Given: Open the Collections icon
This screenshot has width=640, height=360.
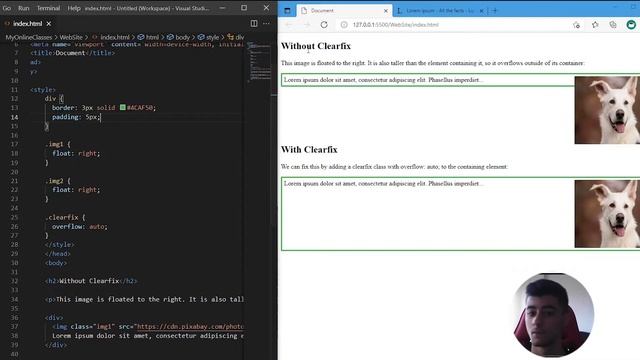Looking at the screenshot, I should pyautogui.click(x=613, y=24).
